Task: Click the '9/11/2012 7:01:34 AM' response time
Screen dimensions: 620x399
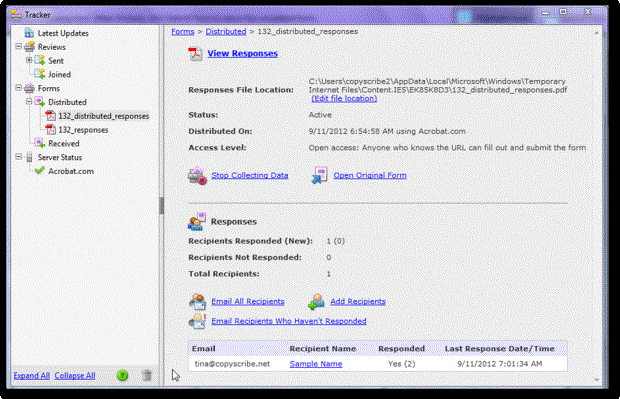Action: [500, 364]
